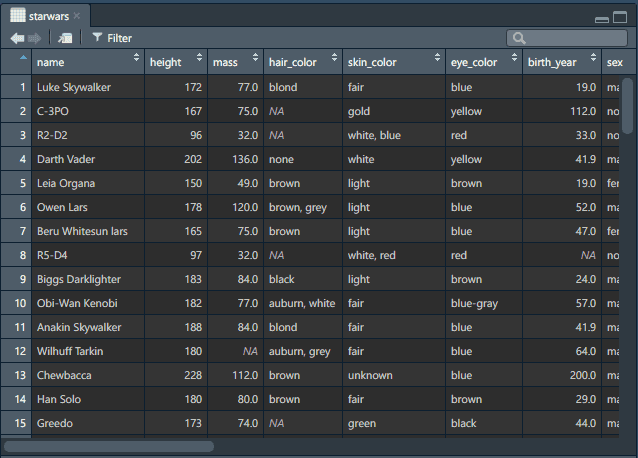Maximize the data viewer pane
The width and height of the screenshot is (638, 458).
point(619,18)
